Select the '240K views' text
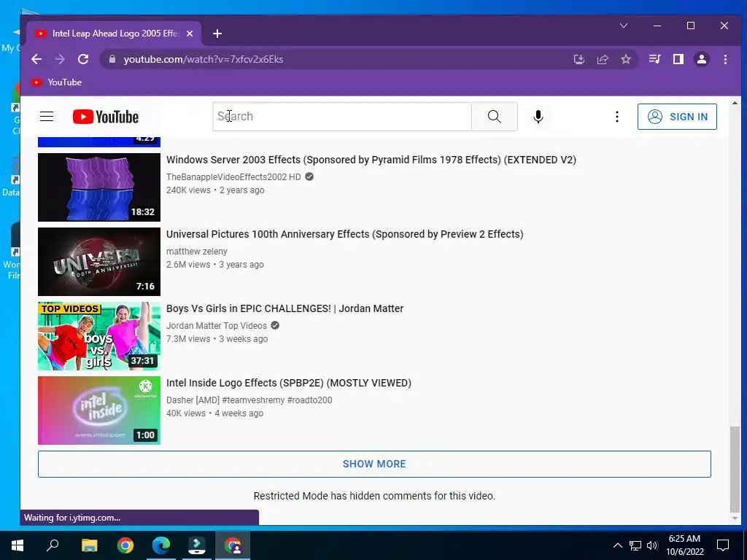The image size is (747, 560). [x=188, y=190]
